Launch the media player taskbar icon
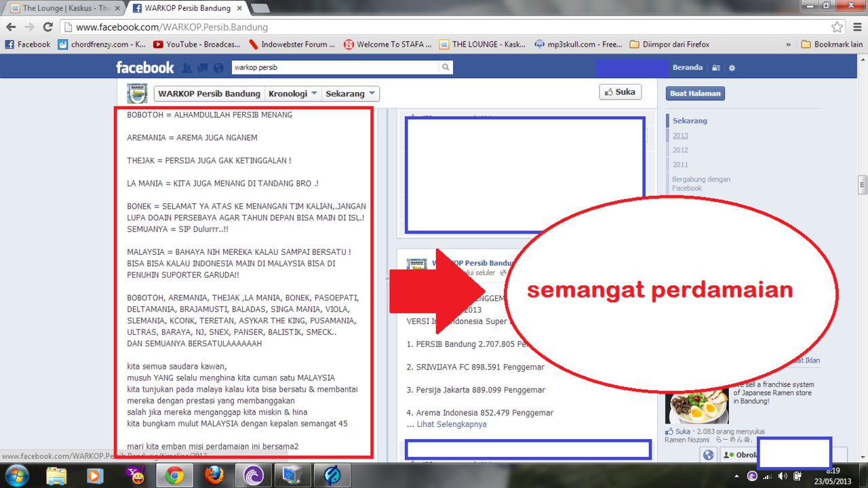 point(95,476)
